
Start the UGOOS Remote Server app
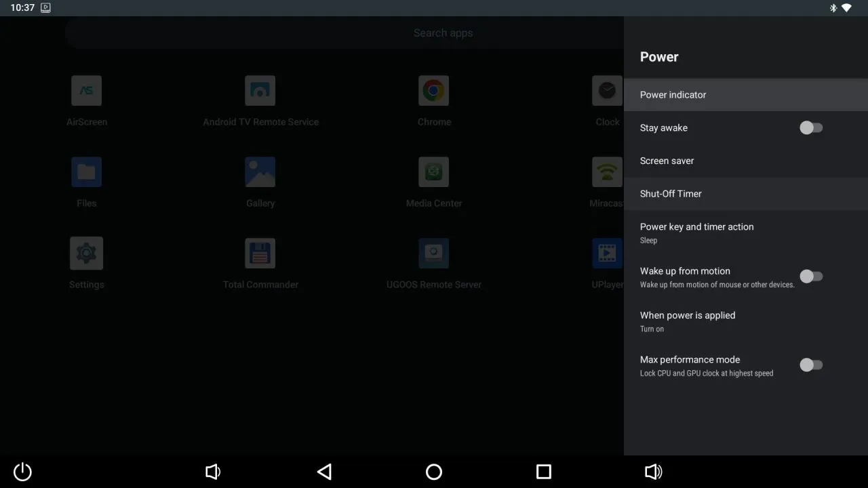pos(433,253)
